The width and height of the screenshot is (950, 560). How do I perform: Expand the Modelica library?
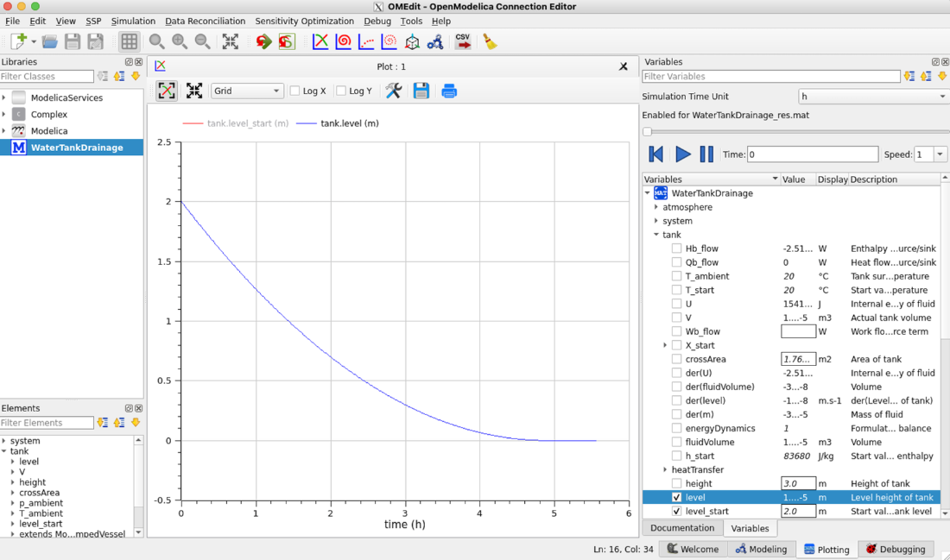[x=4, y=131]
